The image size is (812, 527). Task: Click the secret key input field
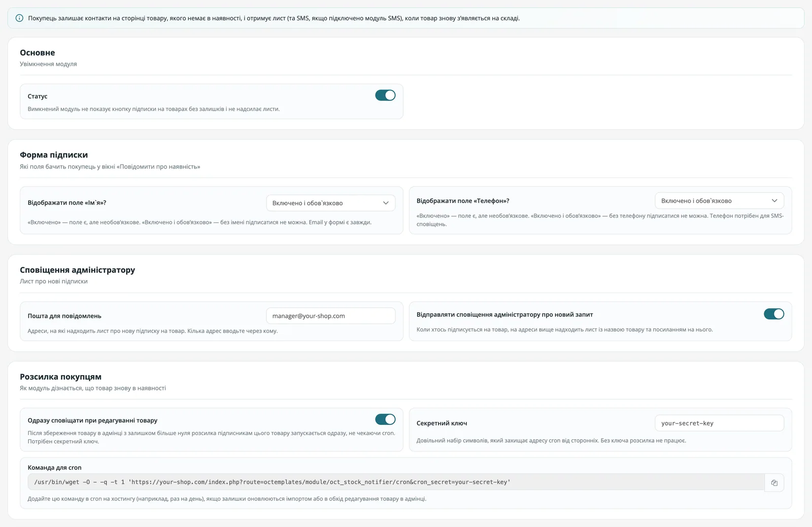pos(719,423)
